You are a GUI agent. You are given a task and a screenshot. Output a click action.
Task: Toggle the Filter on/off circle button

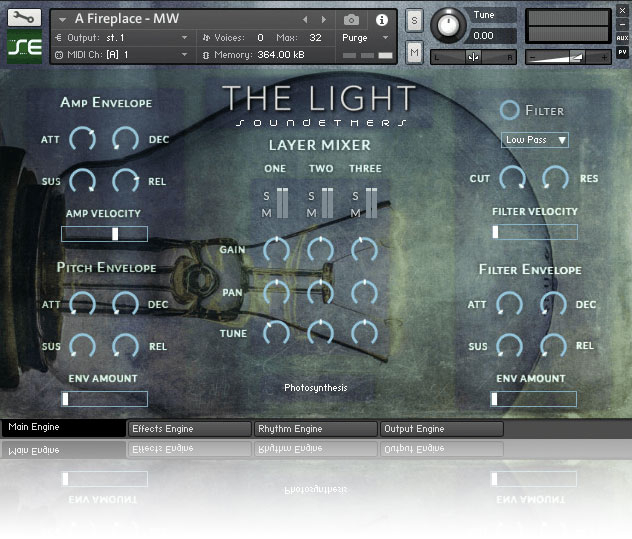tap(510, 110)
